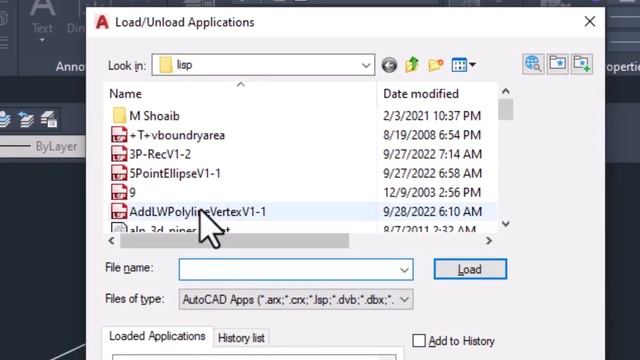
Task: Click the horizontal scrollbar thumb
Action: click(234, 241)
